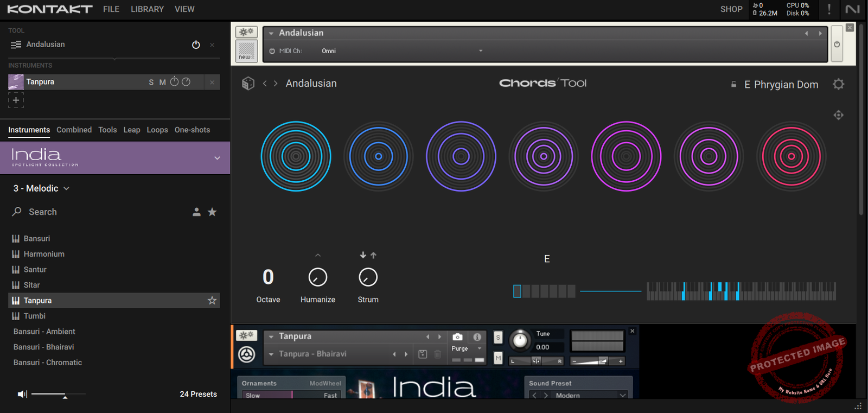Switch to the One-shots tab

(x=192, y=130)
